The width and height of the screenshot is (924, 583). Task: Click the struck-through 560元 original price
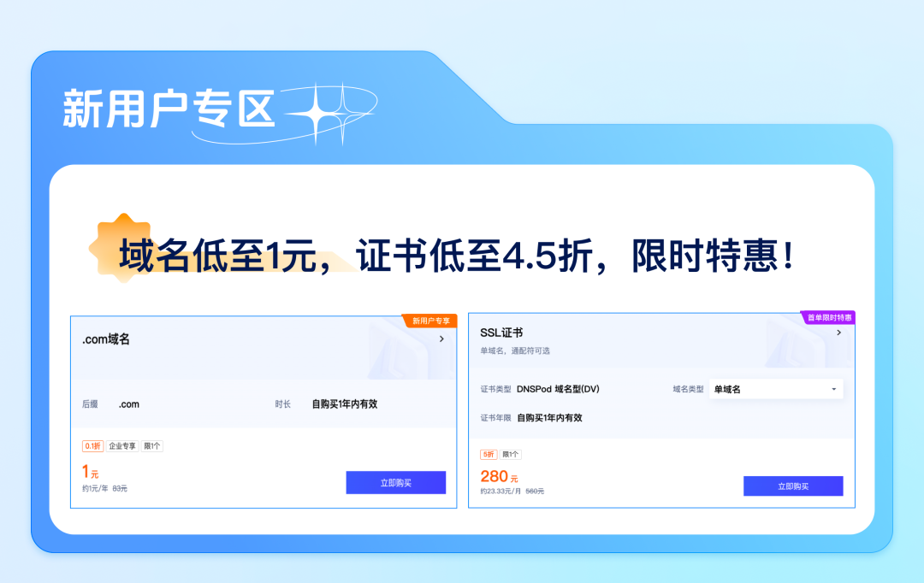point(535,492)
